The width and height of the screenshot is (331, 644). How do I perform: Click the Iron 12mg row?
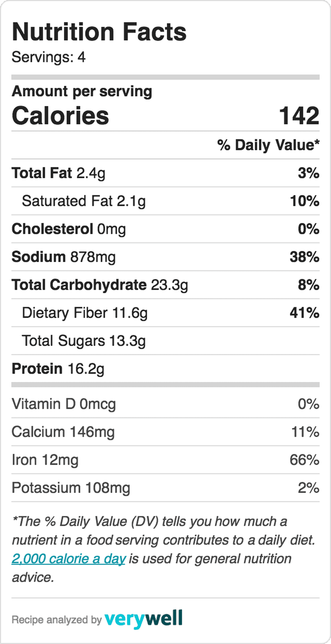[x=165, y=460]
